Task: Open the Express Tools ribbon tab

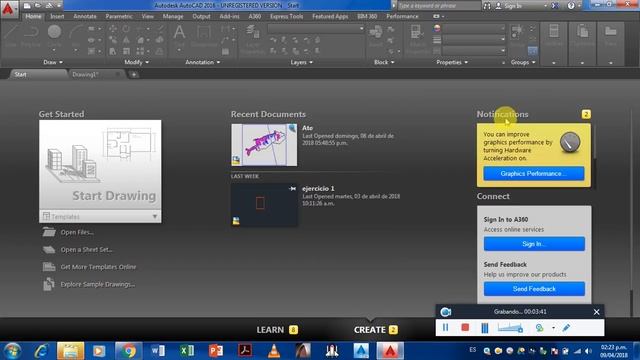Action: 287,16
